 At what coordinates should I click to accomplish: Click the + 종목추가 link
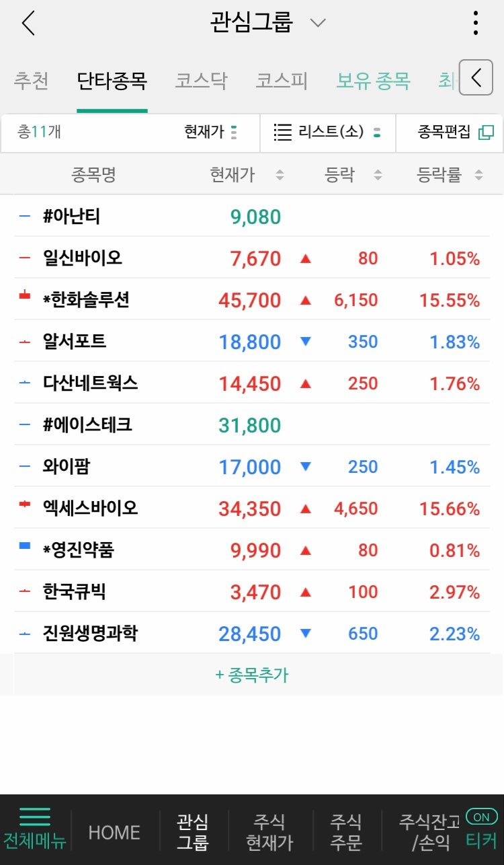(x=251, y=675)
